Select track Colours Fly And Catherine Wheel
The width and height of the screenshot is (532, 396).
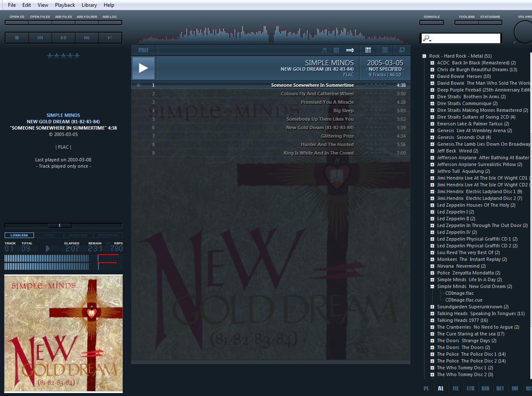coord(271,94)
